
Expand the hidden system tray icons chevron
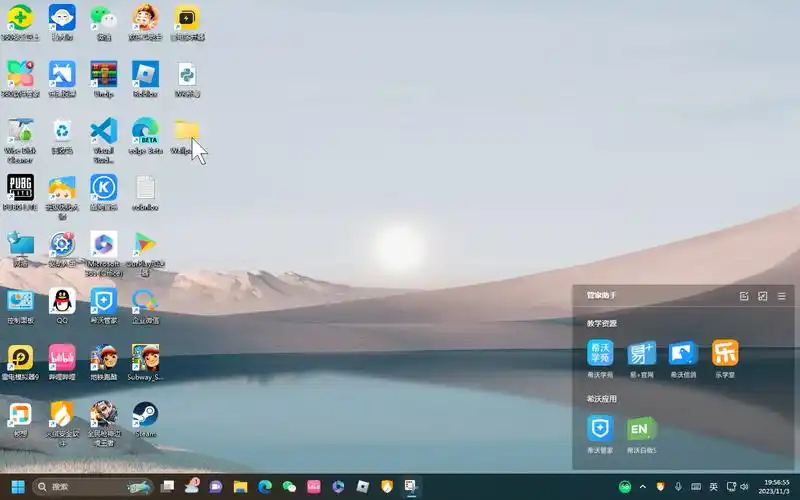click(643, 487)
